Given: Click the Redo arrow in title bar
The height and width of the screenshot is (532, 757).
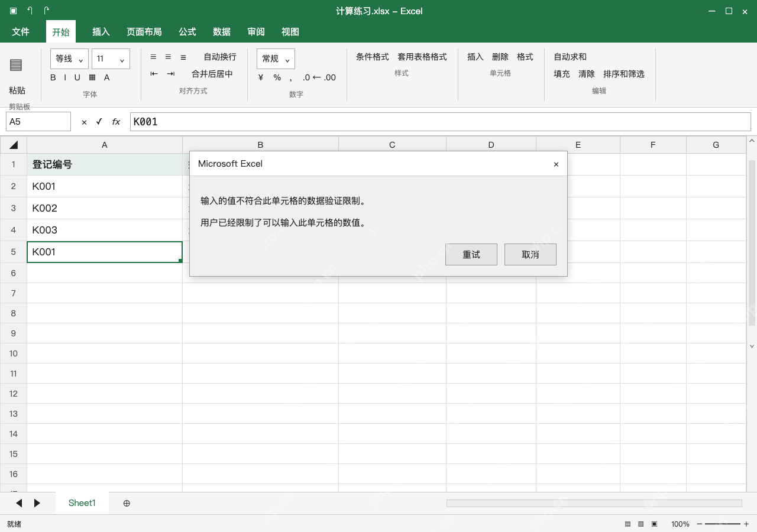Looking at the screenshot, I should pyautogui.click(x=46, y=11).
